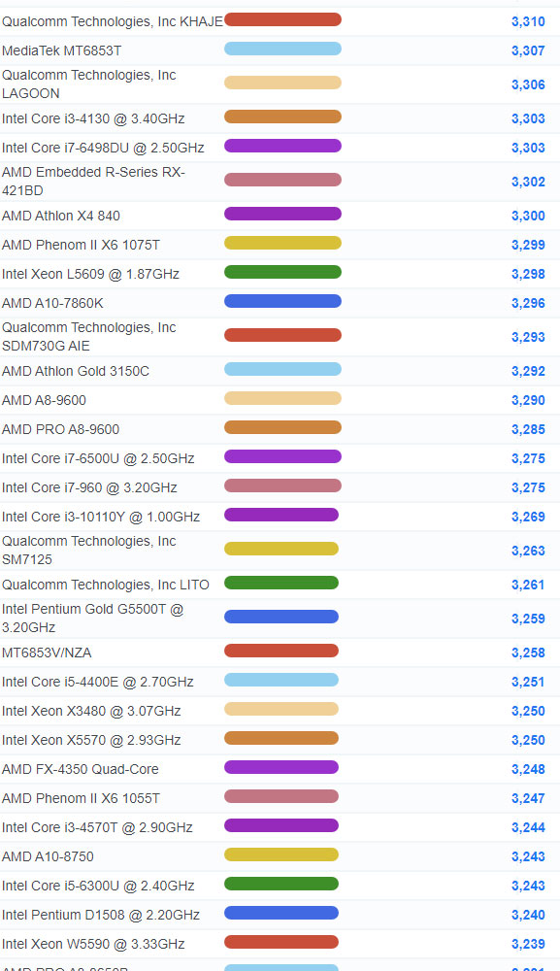Open the Qualcomm Technologies, Inc KHAJE entry
The width and height of the screenshot is (560, 971).
pos(112,21)
